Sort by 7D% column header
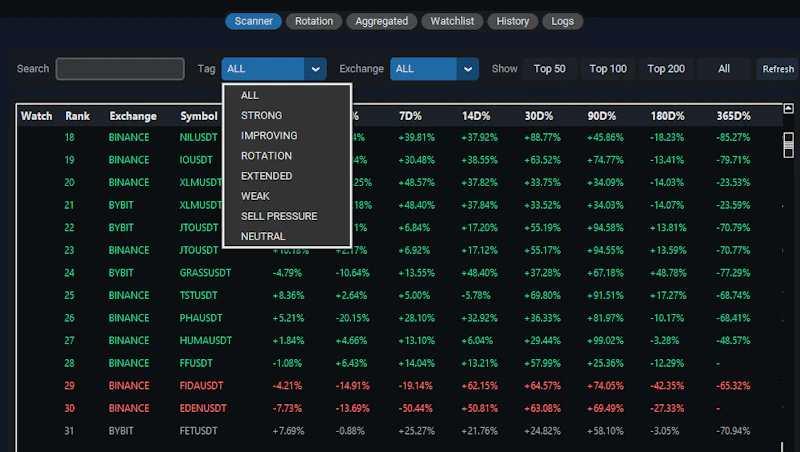The height and width of the screenshot is (452, 800). (x=410, y=116)
